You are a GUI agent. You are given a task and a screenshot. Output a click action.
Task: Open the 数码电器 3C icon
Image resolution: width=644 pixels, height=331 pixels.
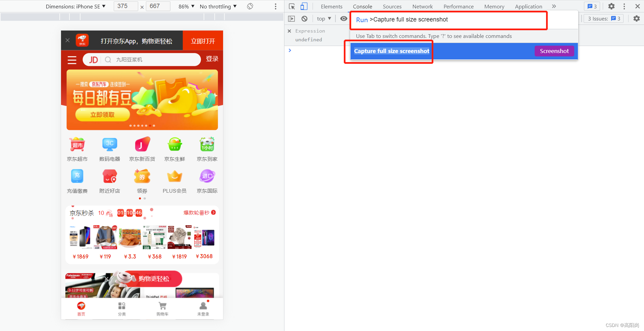110,145
